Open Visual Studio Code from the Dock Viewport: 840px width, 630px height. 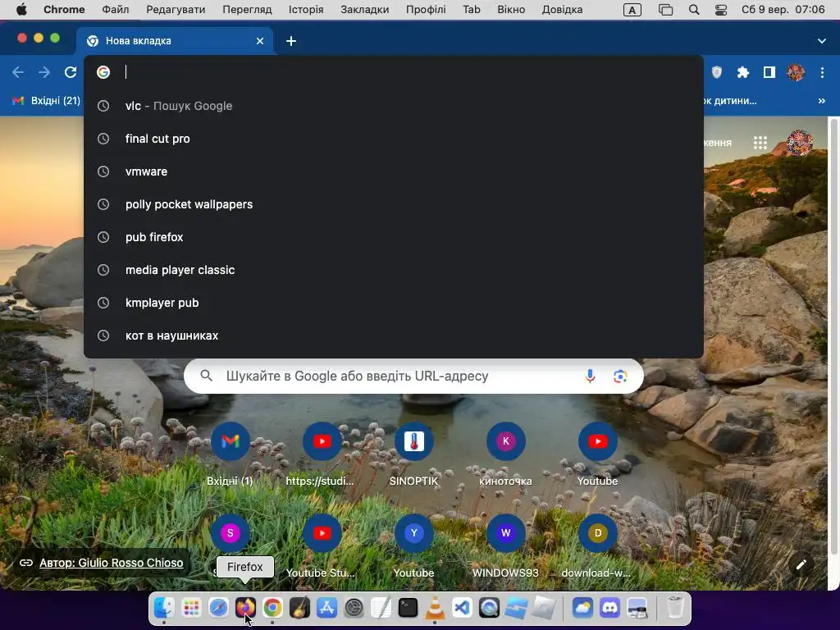pos(462,608)
